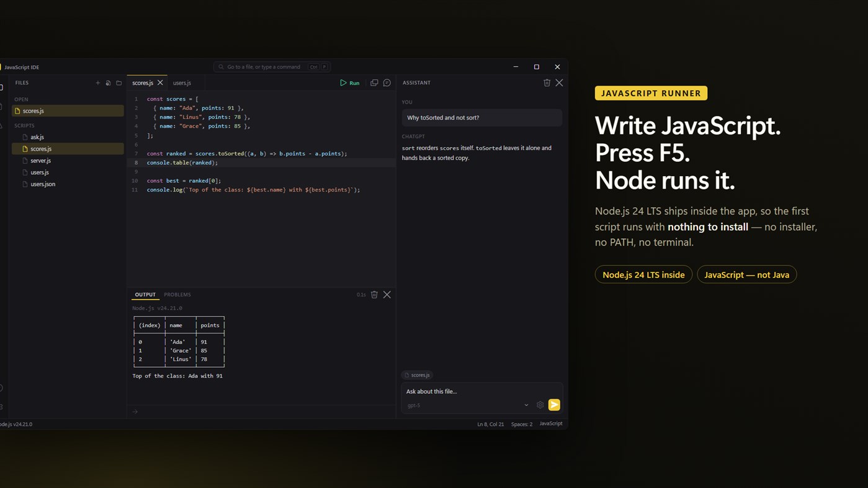Click the JAVASCRIPT RUNNER badge

coord(651,93)
